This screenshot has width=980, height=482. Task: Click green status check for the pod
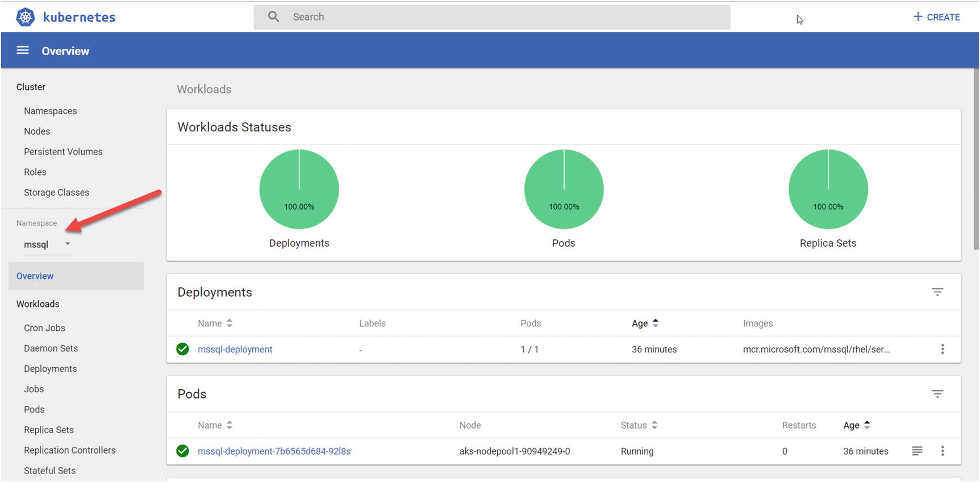pyautogui.click(x=182, y=451)
